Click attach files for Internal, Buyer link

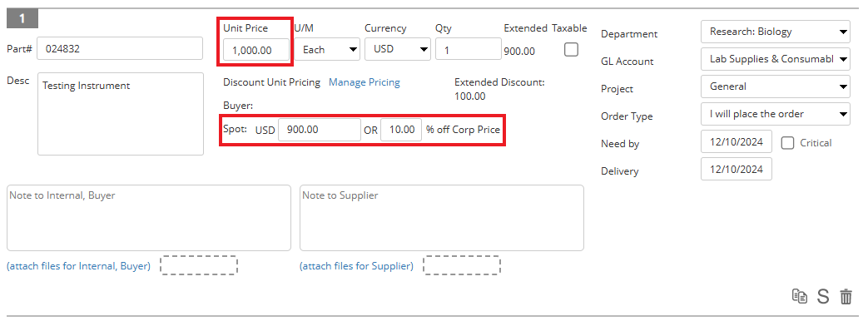coord(78,265)
